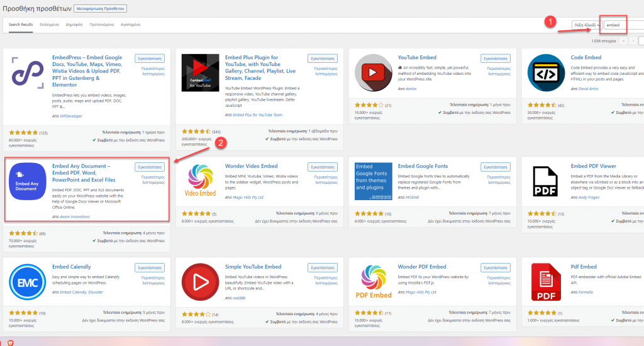Open the Embed Calendly title link
This screenshot has height=346, width=644.
pos(72,267)
